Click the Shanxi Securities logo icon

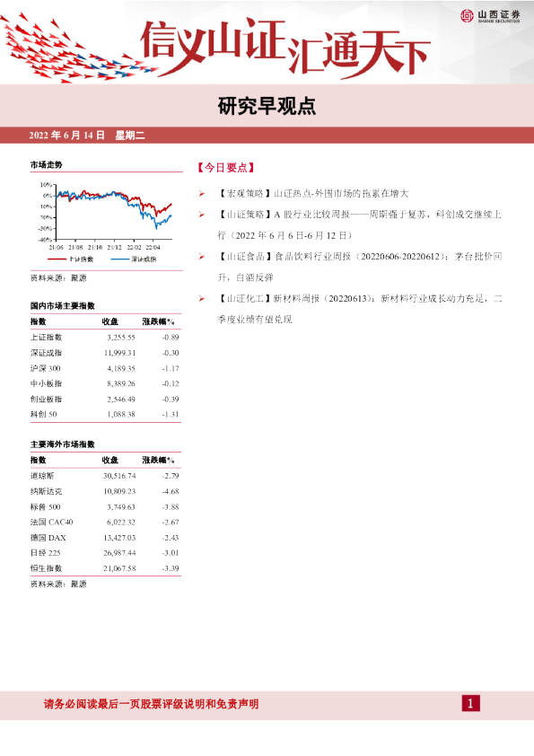467,16
